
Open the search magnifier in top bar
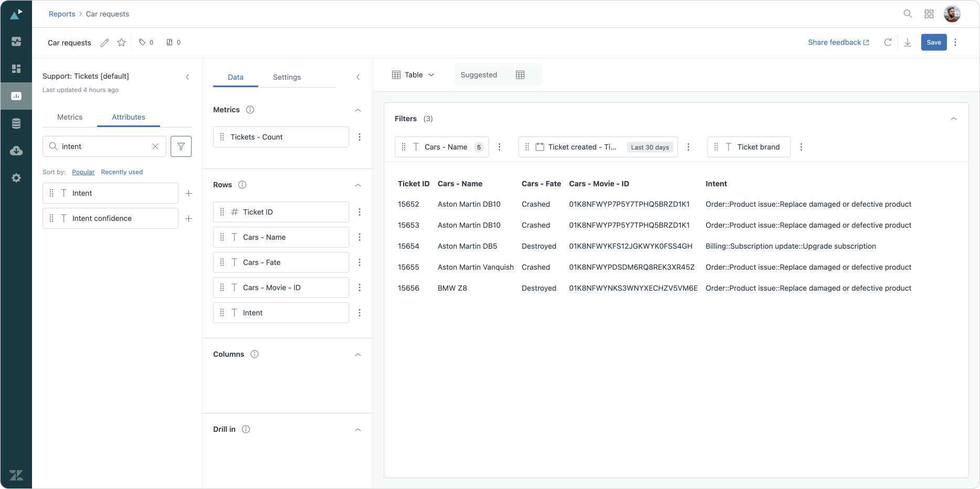tap(908, 14)
